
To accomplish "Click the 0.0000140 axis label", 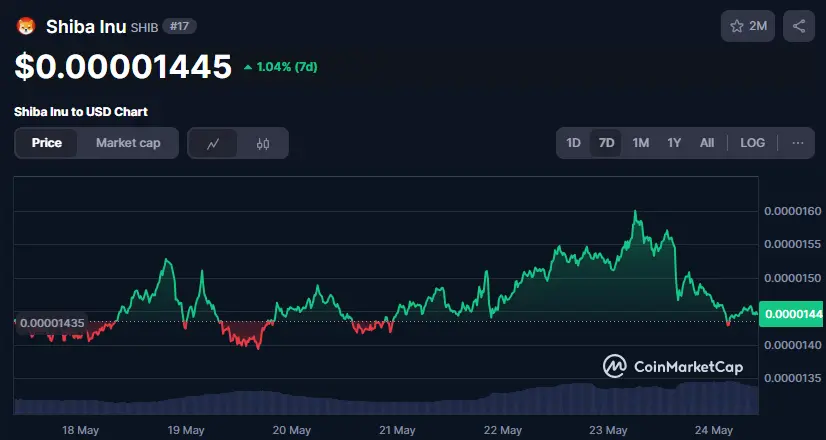I will pyautogui.click(x=793, y=345).
